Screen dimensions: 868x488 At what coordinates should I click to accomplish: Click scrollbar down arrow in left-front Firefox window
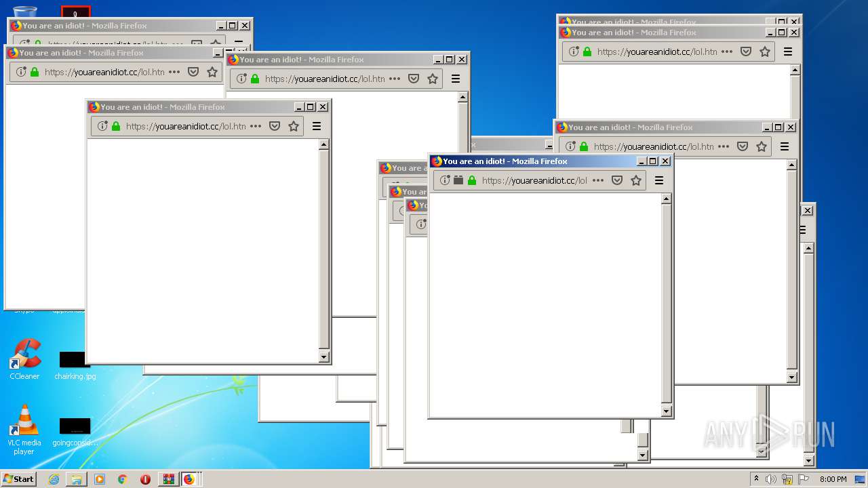click(323, 357)
